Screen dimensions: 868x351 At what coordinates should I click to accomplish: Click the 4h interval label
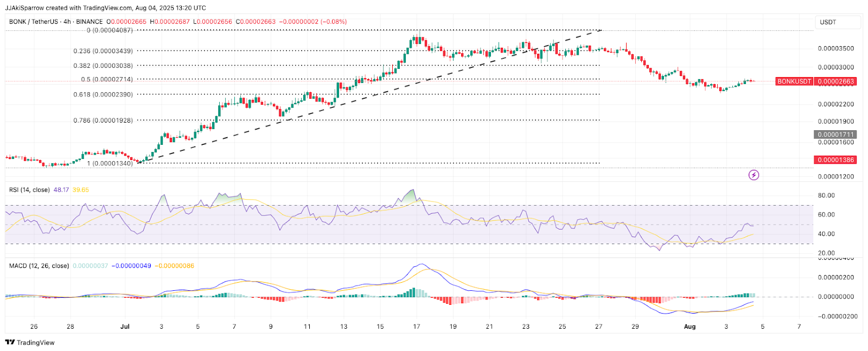pos(67,22)
